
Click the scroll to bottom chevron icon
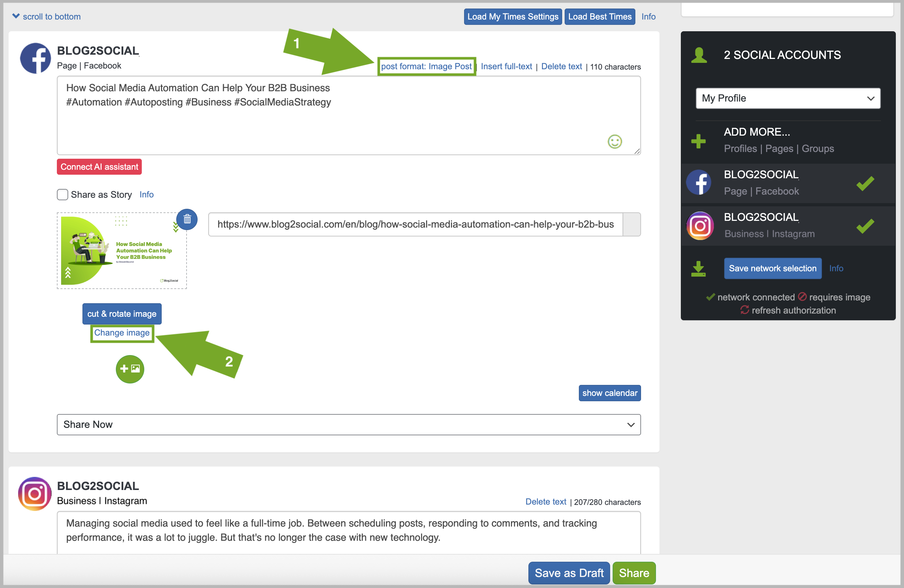[x=16, y=16]
